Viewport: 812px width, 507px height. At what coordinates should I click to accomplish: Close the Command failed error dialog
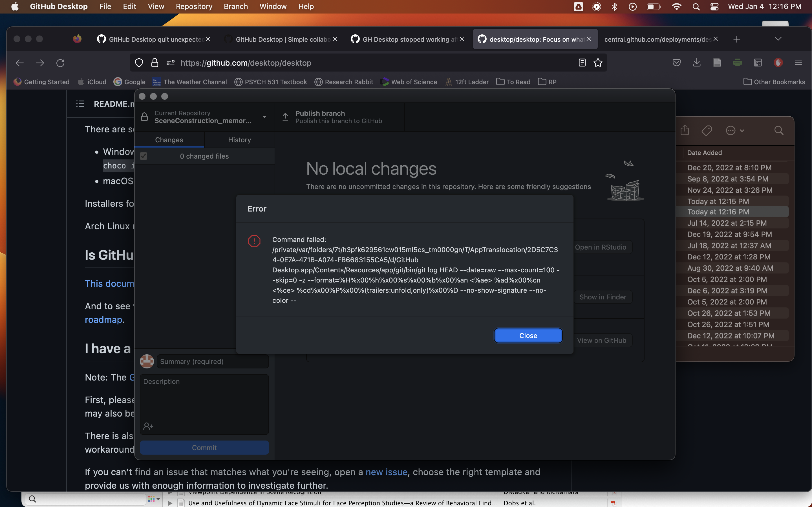point(528,335)
